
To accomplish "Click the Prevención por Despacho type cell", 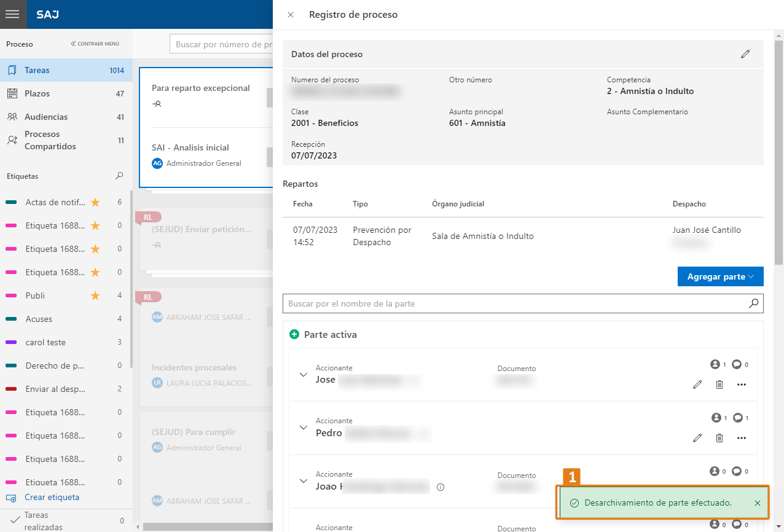I will tap(382, 236).
